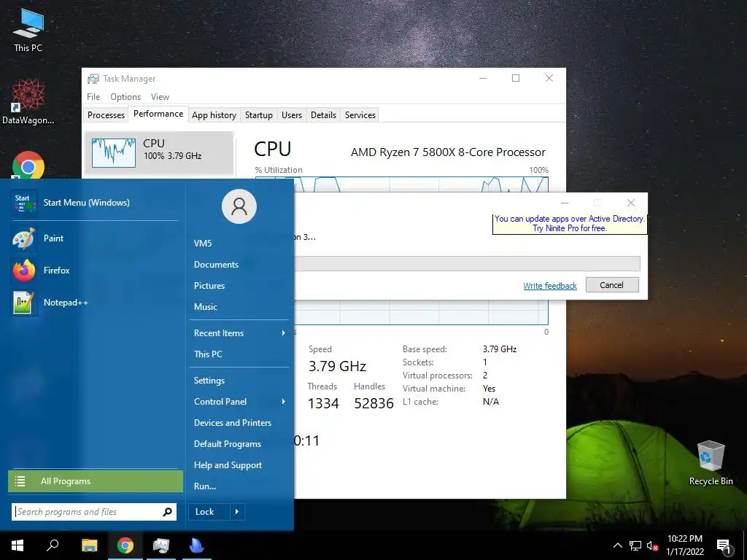
Task: Click the Windows Start button on taskbar
Action: (18, 545)
